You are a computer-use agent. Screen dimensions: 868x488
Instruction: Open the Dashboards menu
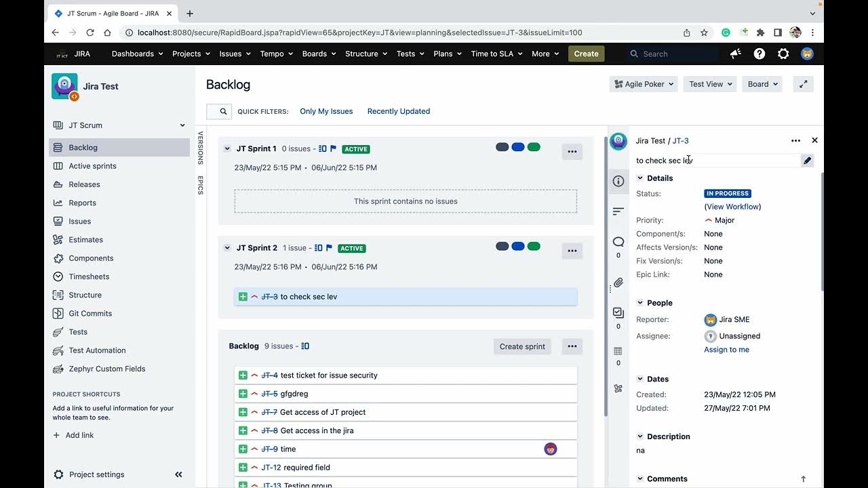(138, 54)
